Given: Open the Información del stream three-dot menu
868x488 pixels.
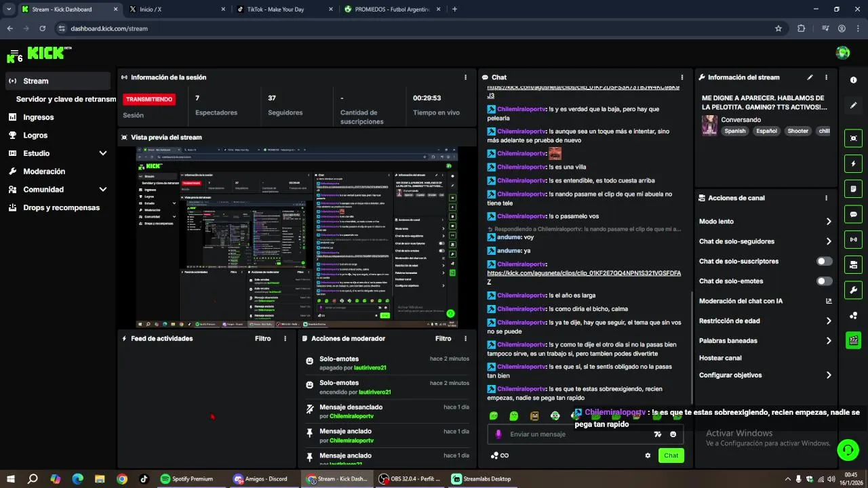Looking at the screenshot, I should (826, 77).
